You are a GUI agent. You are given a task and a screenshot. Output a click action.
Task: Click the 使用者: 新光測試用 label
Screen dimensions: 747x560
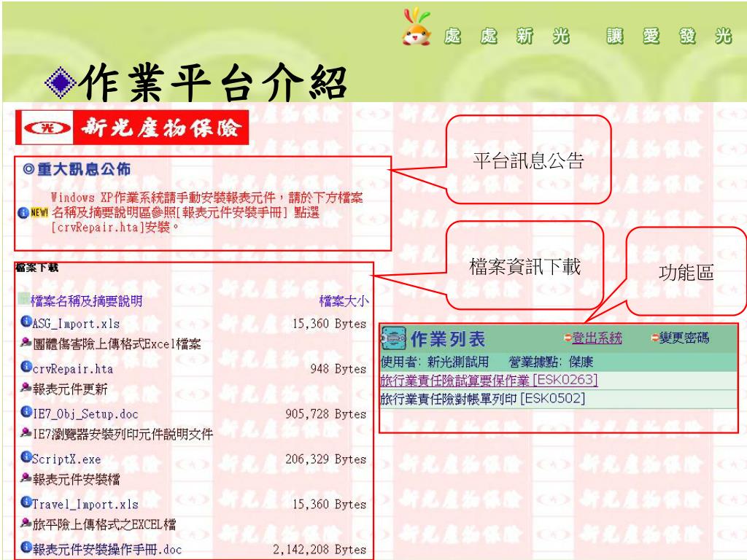[435, 362]
